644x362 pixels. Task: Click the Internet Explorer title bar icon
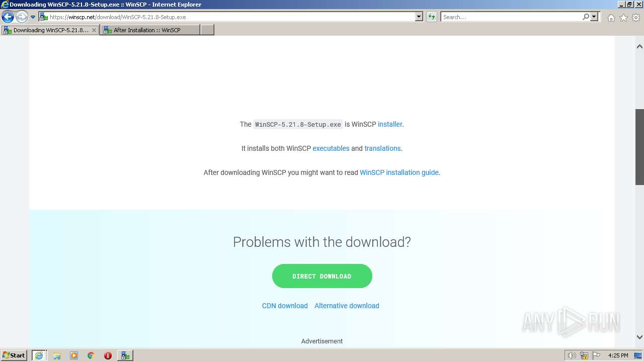[x=5, y=5]
